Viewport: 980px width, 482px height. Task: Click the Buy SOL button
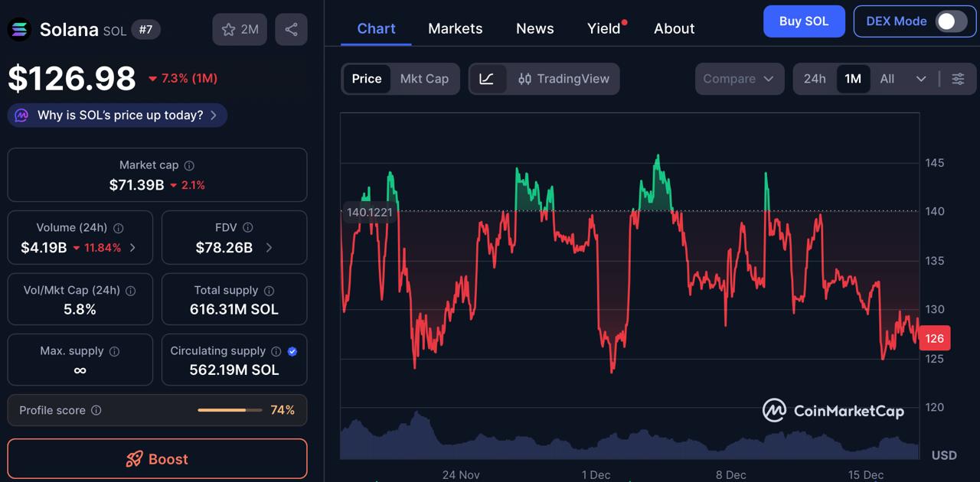pos(804,21)
